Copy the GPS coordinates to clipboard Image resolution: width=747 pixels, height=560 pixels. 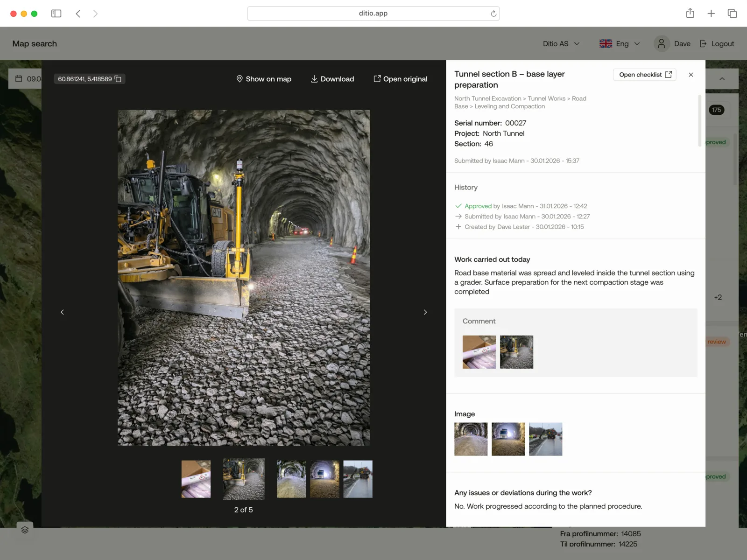pyautogui.click(x=117, y=78)
